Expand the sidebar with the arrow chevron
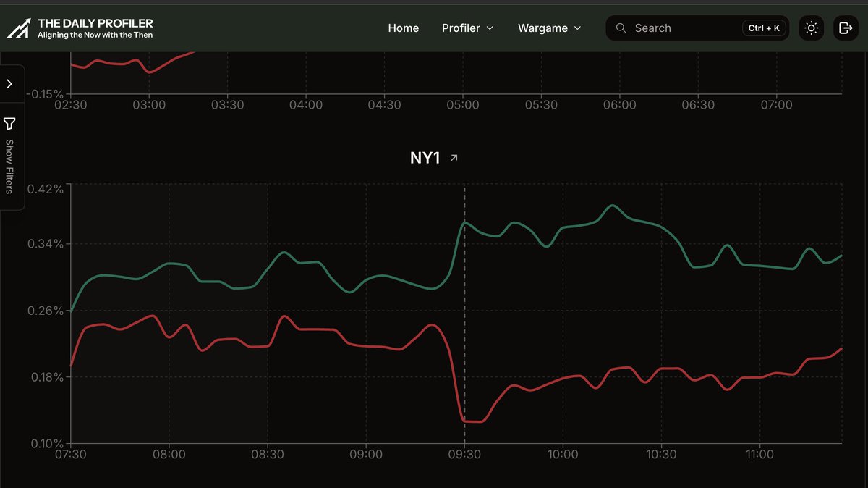The height and width of the screenshot is (488, 868). (x=9, y=84)
